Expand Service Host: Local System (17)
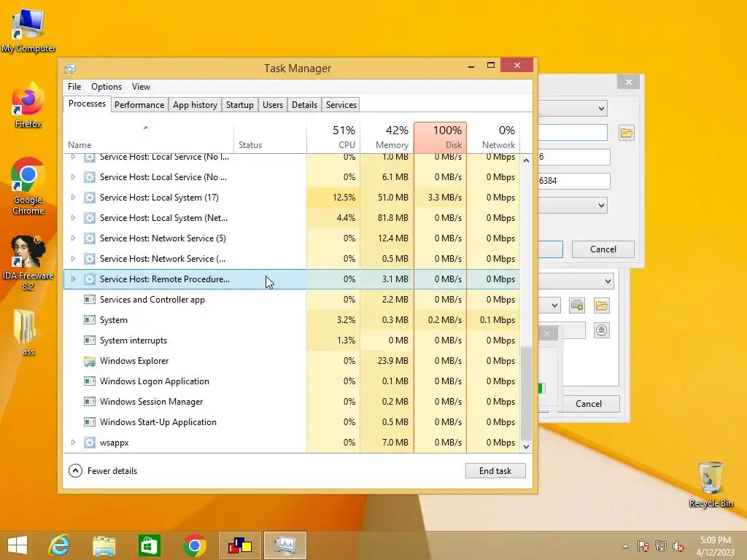 pos(73,197)
